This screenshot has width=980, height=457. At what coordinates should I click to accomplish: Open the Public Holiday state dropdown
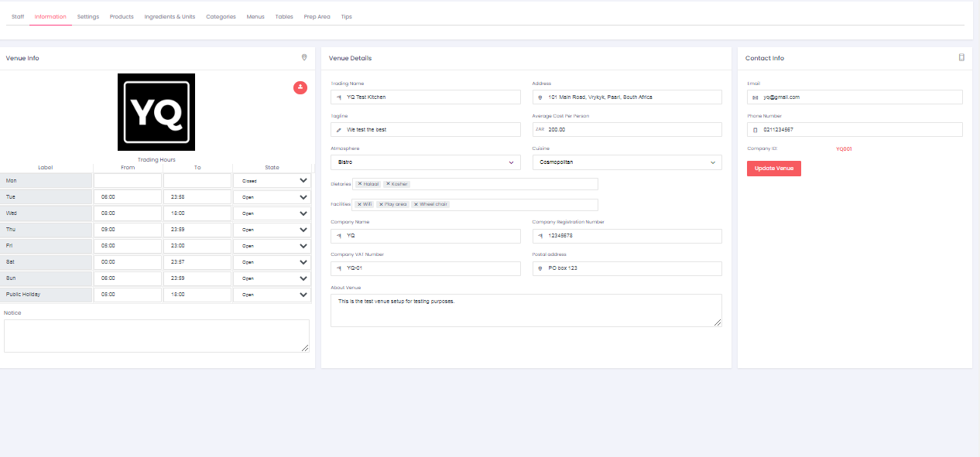pos(273,294)
